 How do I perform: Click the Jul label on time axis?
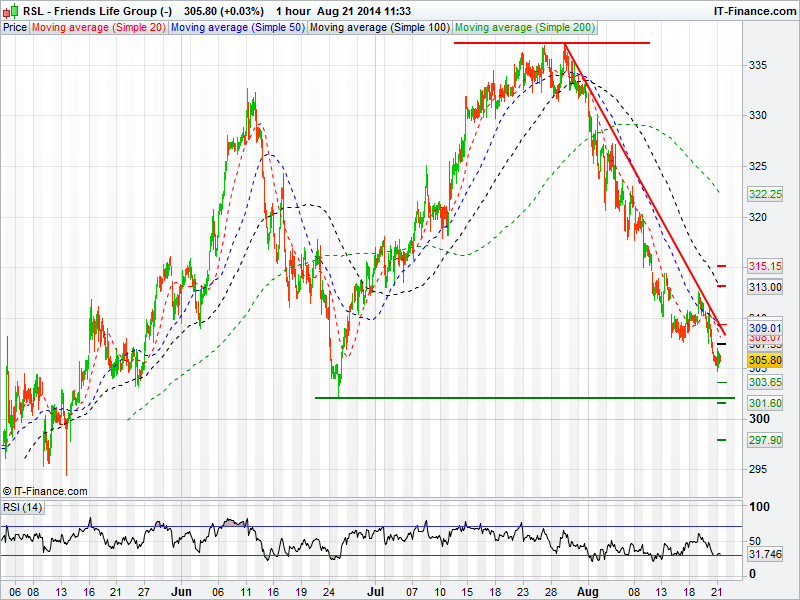point(376,590)
